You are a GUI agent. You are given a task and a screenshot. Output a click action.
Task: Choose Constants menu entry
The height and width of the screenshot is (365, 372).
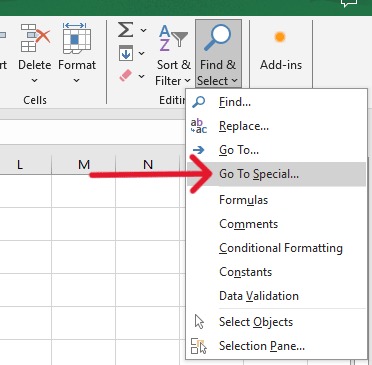(x=276, y=272)
